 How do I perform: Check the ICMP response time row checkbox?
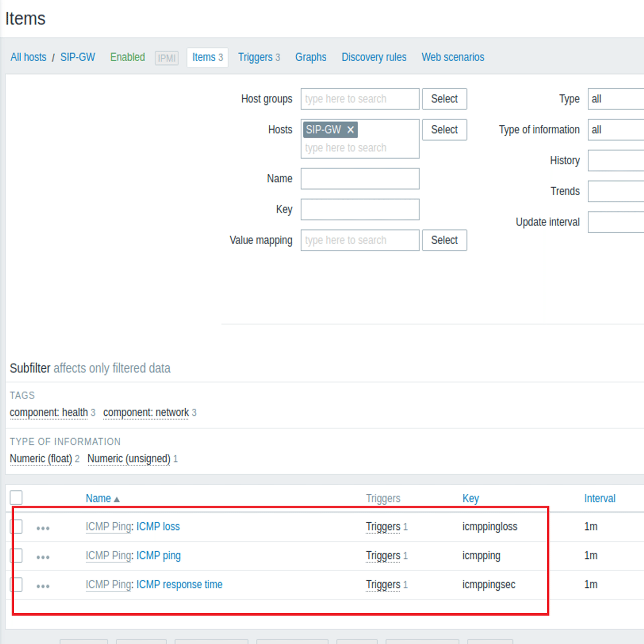16,584
